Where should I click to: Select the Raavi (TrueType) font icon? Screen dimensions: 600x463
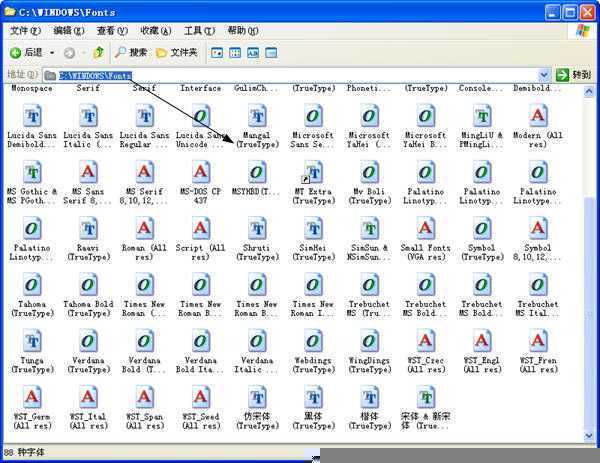88,229
